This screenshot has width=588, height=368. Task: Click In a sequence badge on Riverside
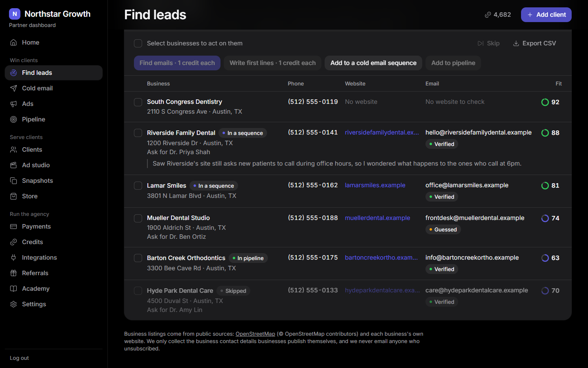(243, 133)
